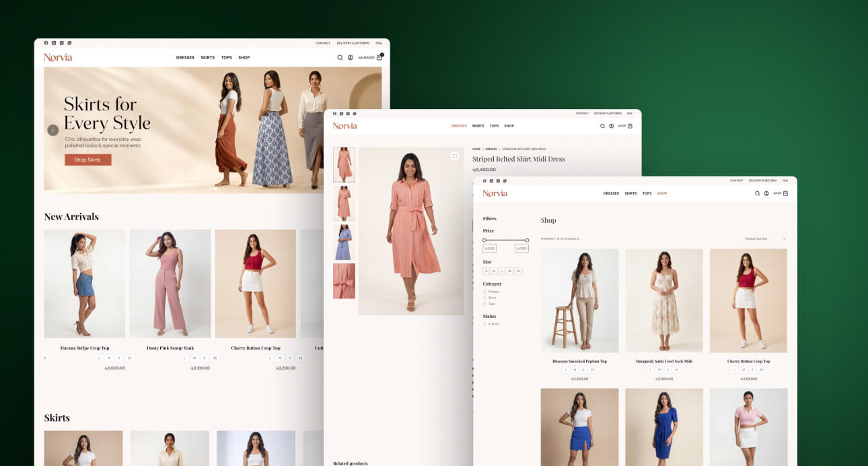The width and height of the screenshot is (868, 466).
Task: Open the account icon in the home page window
Action: pyautogui.click(x=351, y=57)
